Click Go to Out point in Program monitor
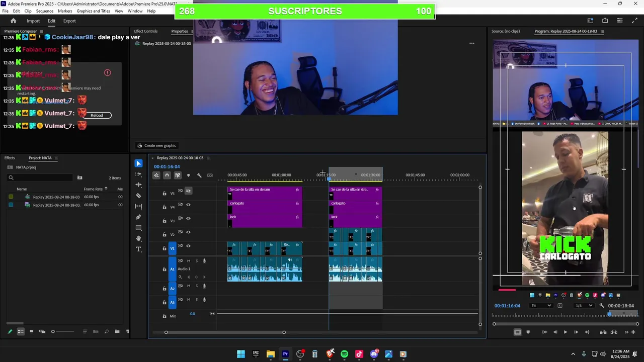This screenshot has width=644, height=362. [587, 332]
